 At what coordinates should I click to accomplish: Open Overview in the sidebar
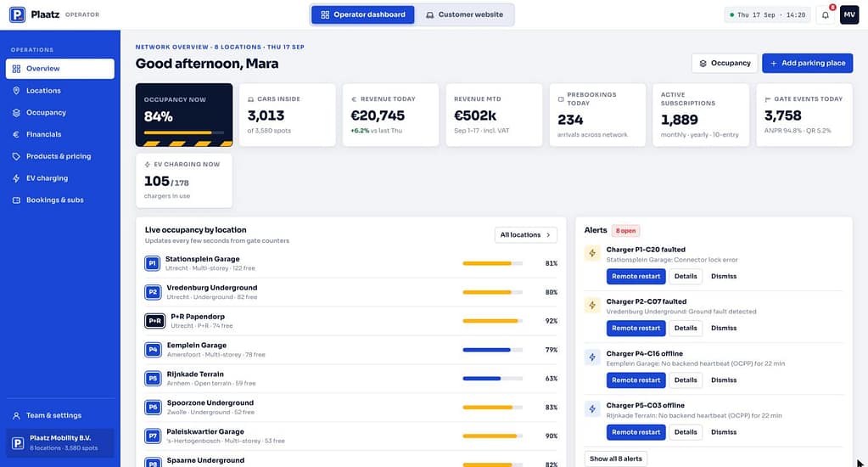pyautogui.click(x=59, y=69)
